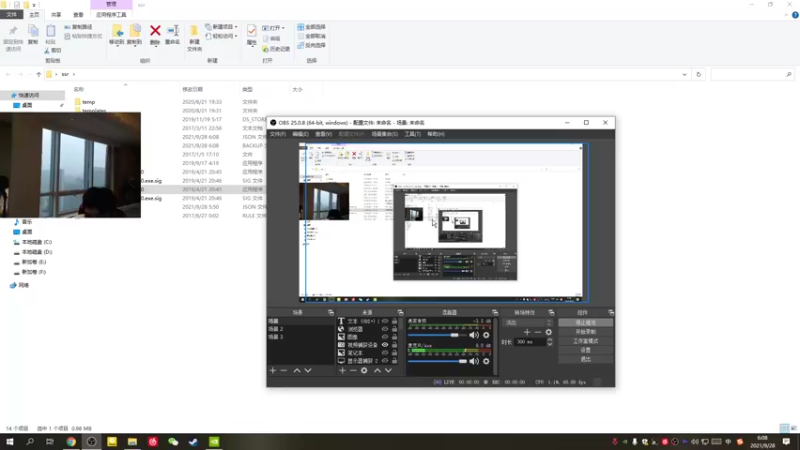800x450 pixels.
Task: Remove scene transition with minus icon
Action: pos(538,332)
